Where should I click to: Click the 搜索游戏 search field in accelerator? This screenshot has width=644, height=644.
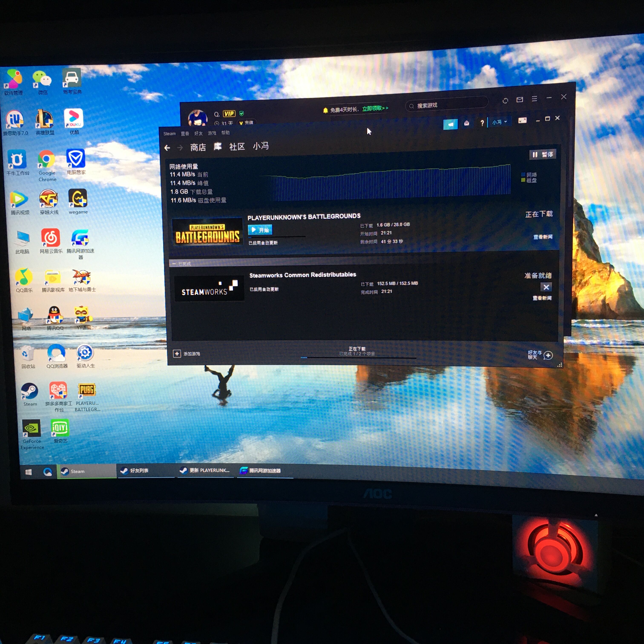447,104
